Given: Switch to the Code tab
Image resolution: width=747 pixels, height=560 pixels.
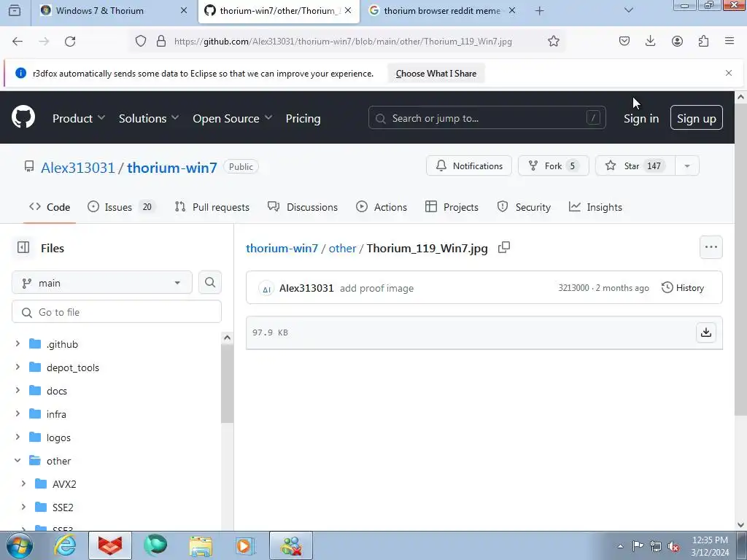Looking at the screenshot, I should (50, 207).
